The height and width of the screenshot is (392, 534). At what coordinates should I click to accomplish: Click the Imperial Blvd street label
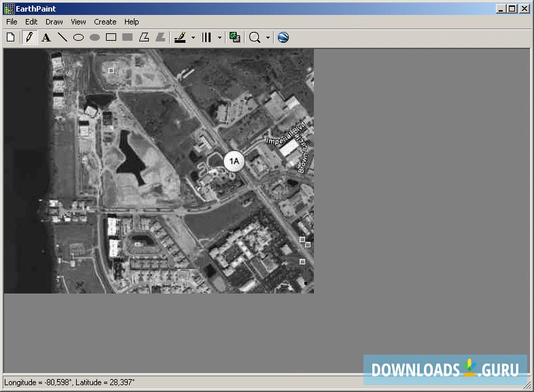click(x=287, y=133)
